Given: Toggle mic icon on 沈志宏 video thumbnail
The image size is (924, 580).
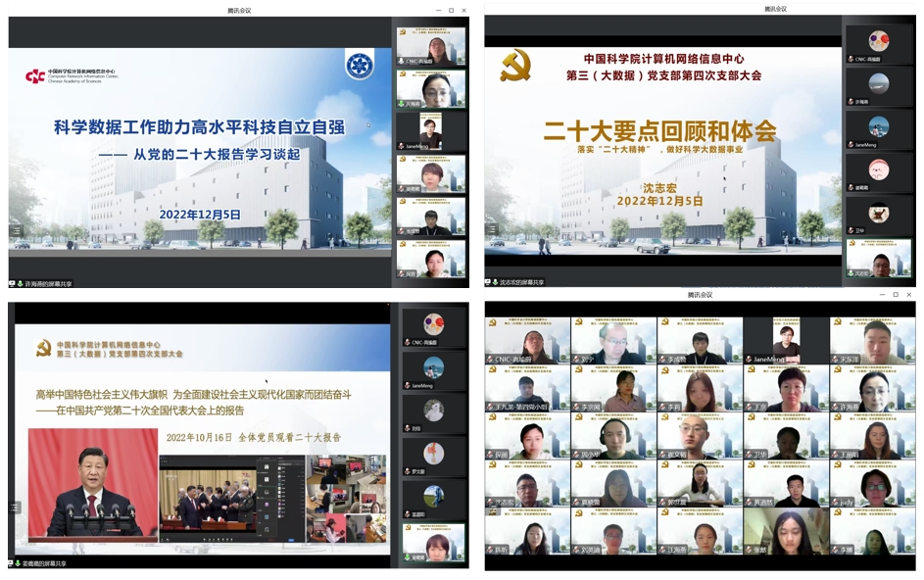Looking at the screenshot, I should 851,274.
